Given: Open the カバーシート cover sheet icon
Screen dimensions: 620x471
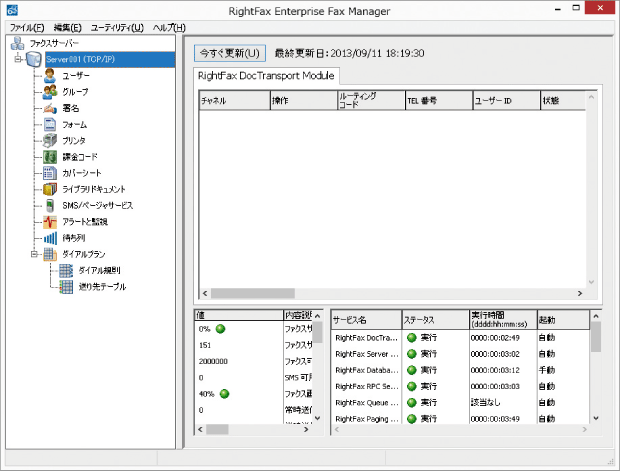Looking at the screenshot, I should [x=50, y=173].
